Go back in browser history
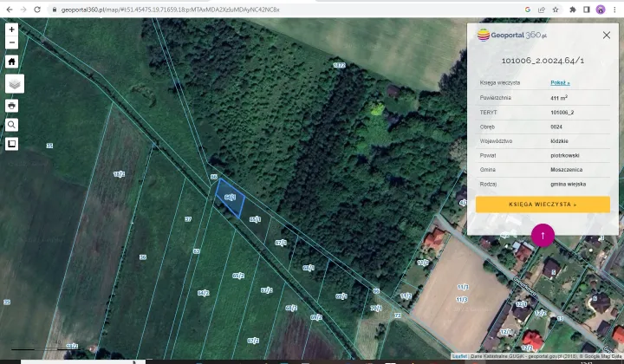Image resolution: width=624 pixels, height=364 pixels. pyautogui.click(x=10, y=10)
